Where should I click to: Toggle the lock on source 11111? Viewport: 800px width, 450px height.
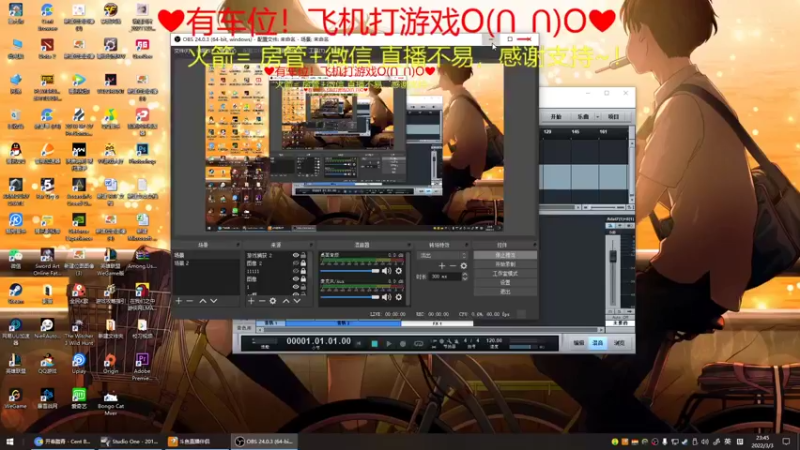point(303,271)
